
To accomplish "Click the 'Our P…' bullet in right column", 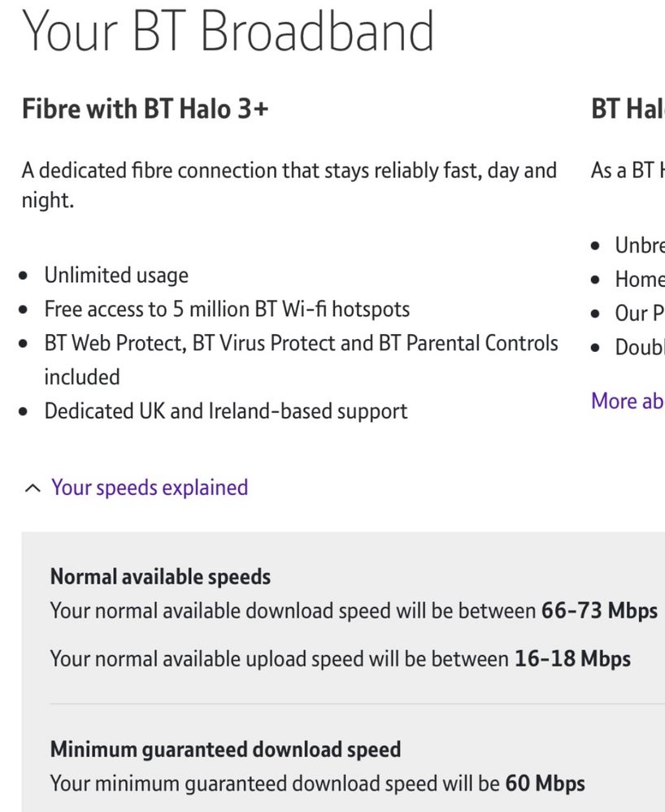I will (x=639, y=314).
